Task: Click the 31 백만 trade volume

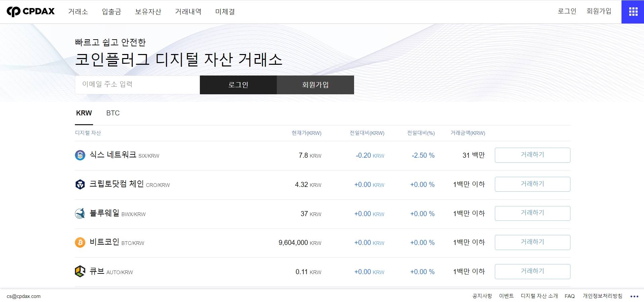Action: click(x=474, y=155)
